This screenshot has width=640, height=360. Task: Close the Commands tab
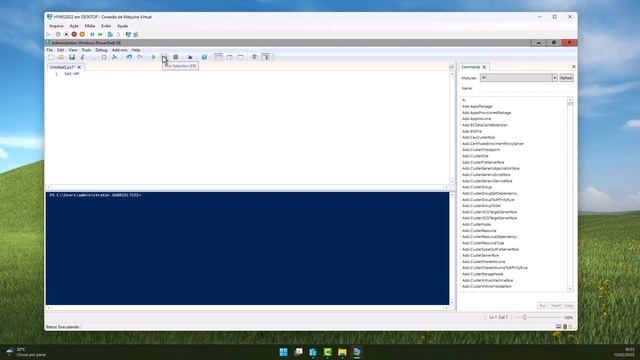tap(484, 67)
